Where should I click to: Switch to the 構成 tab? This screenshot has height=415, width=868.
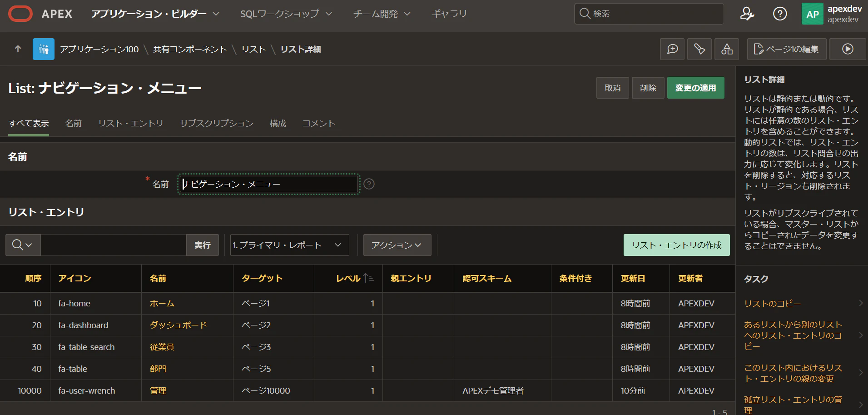pyautogui.click(x=278, y=123)
